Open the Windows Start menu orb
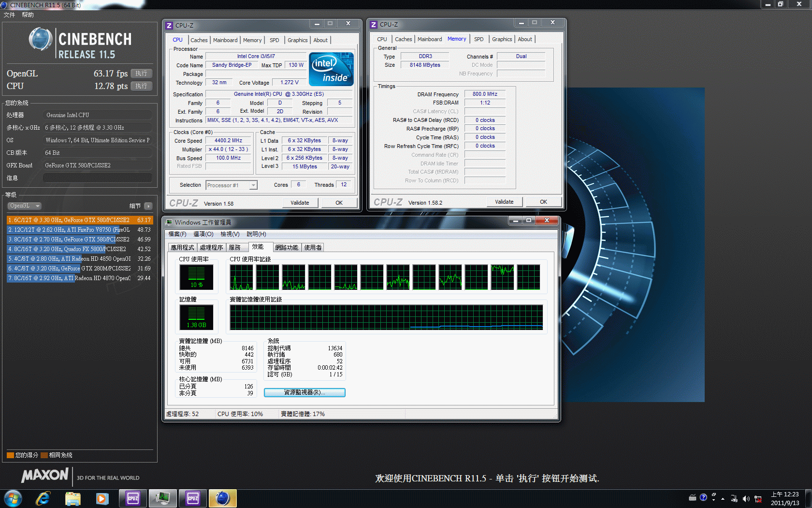812x508 pixels. 13,498
